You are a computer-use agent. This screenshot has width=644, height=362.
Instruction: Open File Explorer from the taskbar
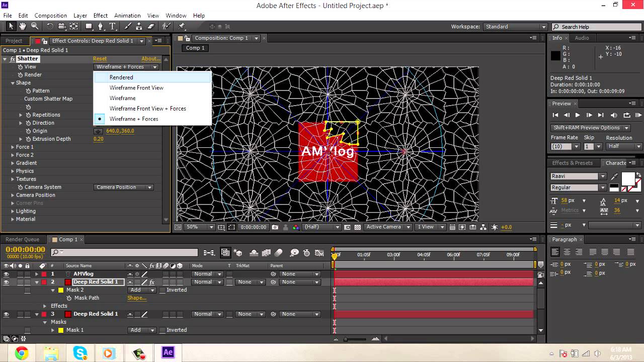(51, 352)
